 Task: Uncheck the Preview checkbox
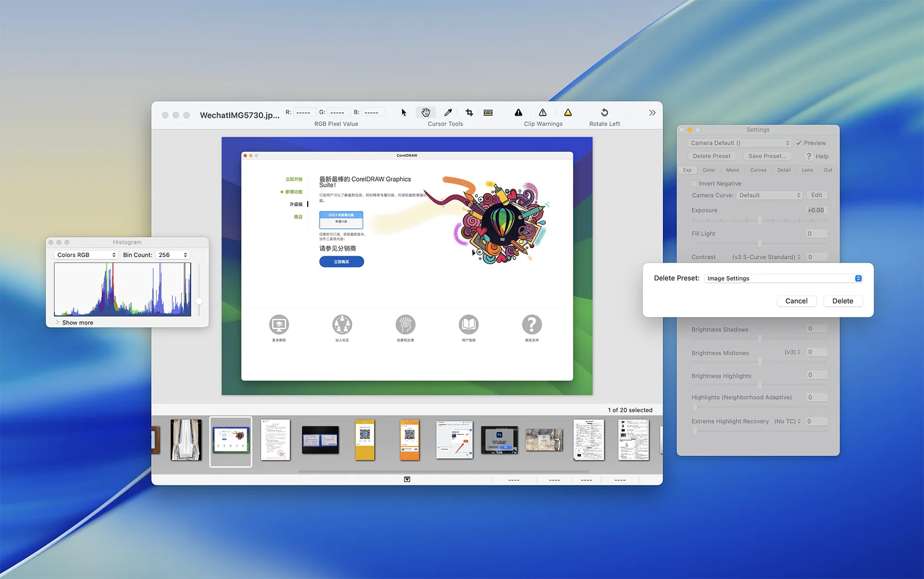(x=799, y=143)
